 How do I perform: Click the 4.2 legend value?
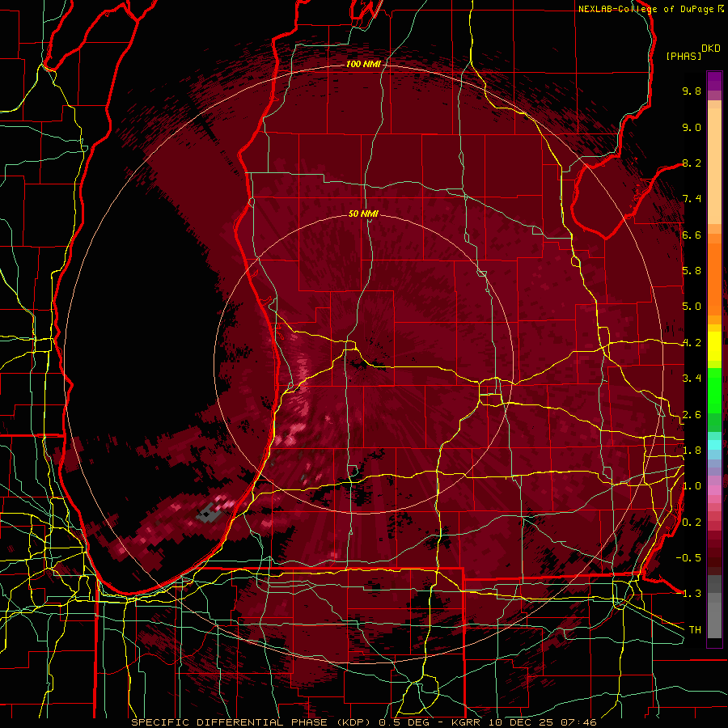tap(692, 343)
